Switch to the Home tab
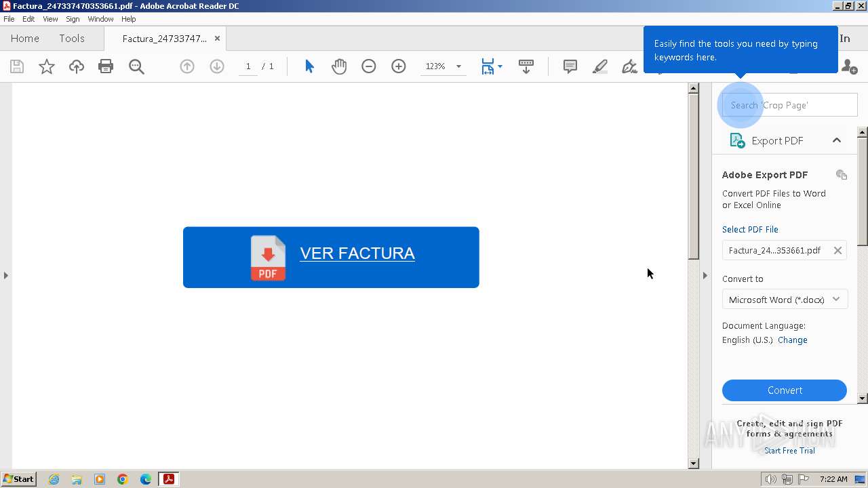This screenshot has width=868, height=488. click(25, 39)
